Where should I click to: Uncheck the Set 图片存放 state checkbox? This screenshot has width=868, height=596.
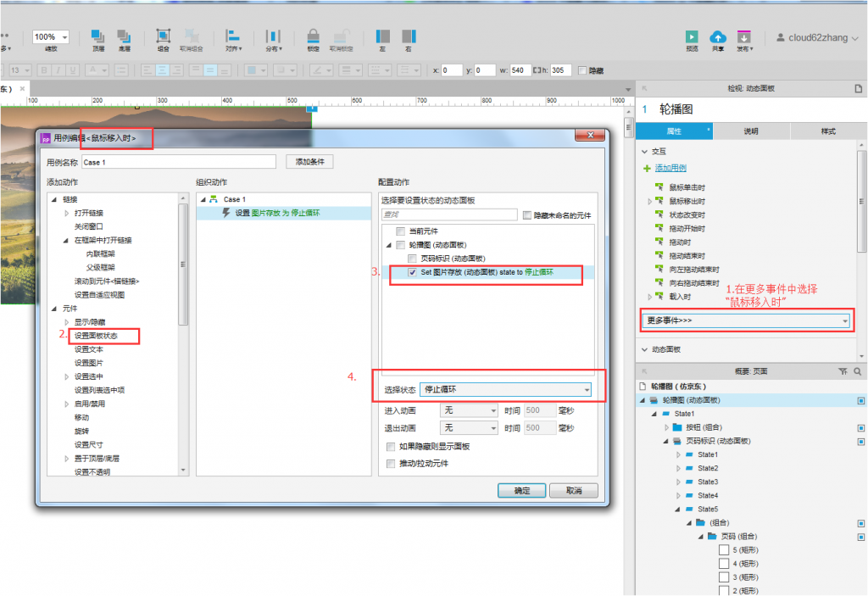click(x=412, y=272)
